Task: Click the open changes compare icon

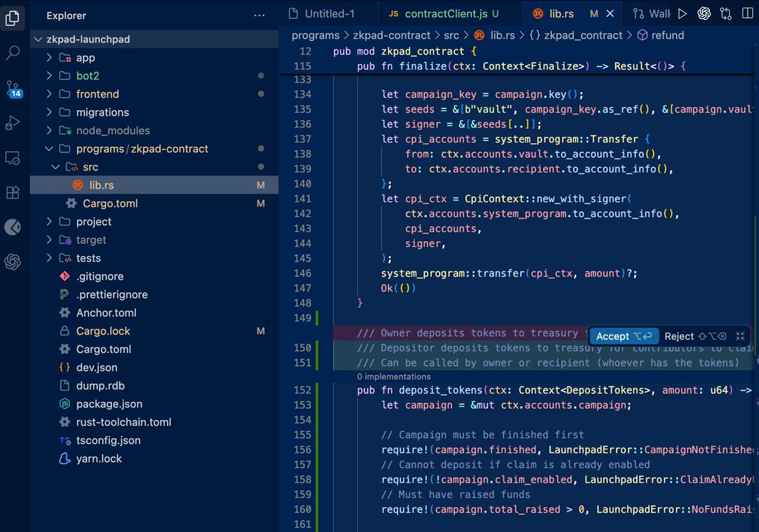Action: pyautogui.click(x=725, y=13)
